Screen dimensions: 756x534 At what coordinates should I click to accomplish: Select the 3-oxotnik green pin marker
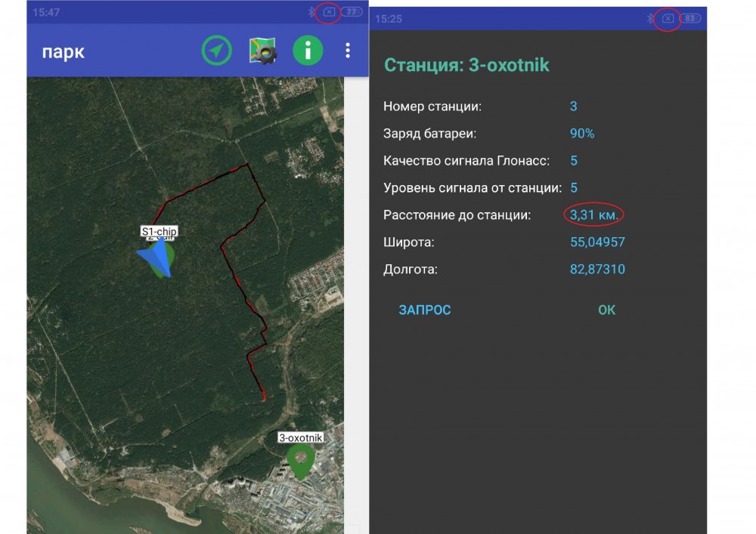[x=302, y=460]
